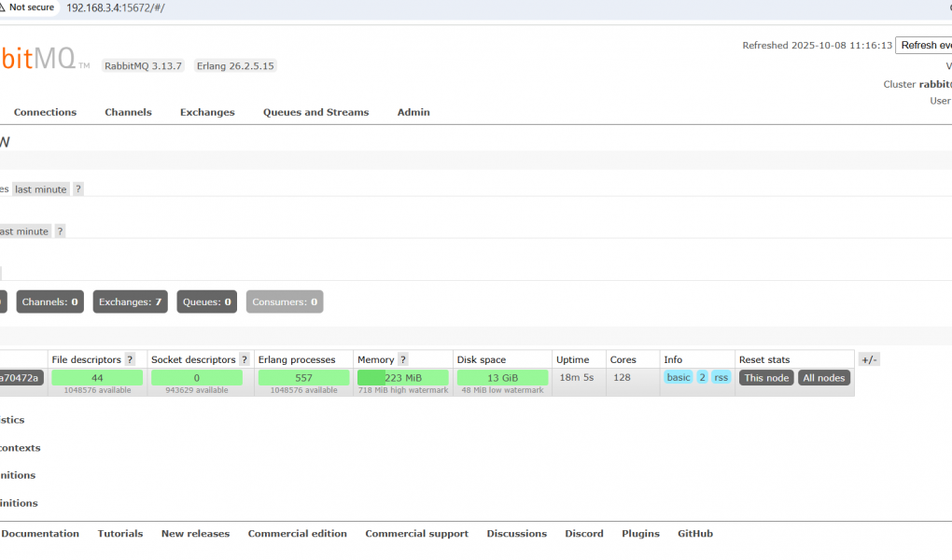This screenshot has width=952, height=560.
Task: Change second chart range from last minute
Action: point(23,231)
